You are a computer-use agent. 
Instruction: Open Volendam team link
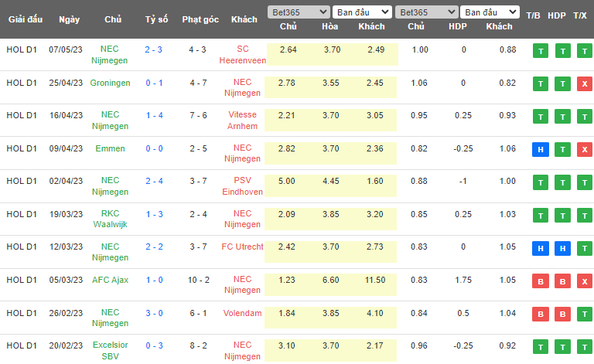[242, 313]
